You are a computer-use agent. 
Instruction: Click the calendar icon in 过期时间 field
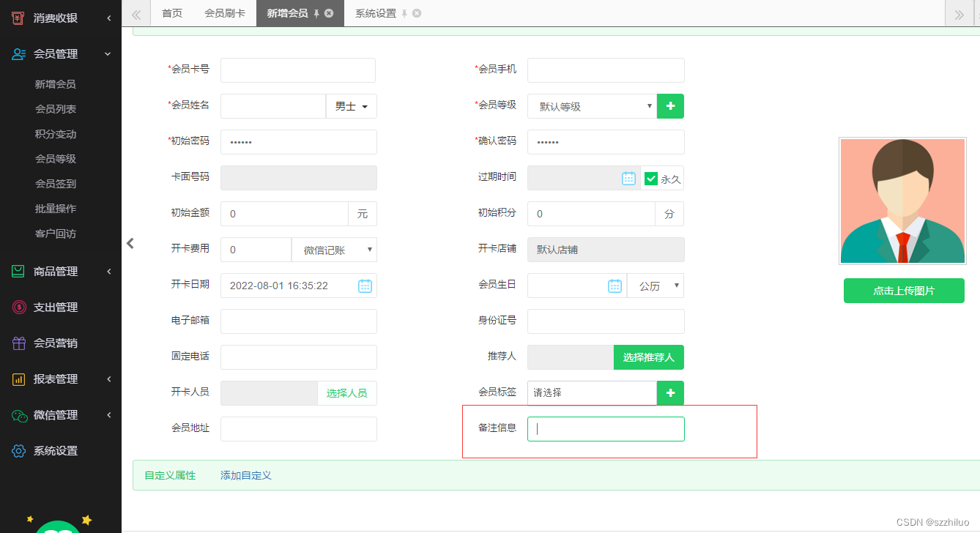coord(628,178)
